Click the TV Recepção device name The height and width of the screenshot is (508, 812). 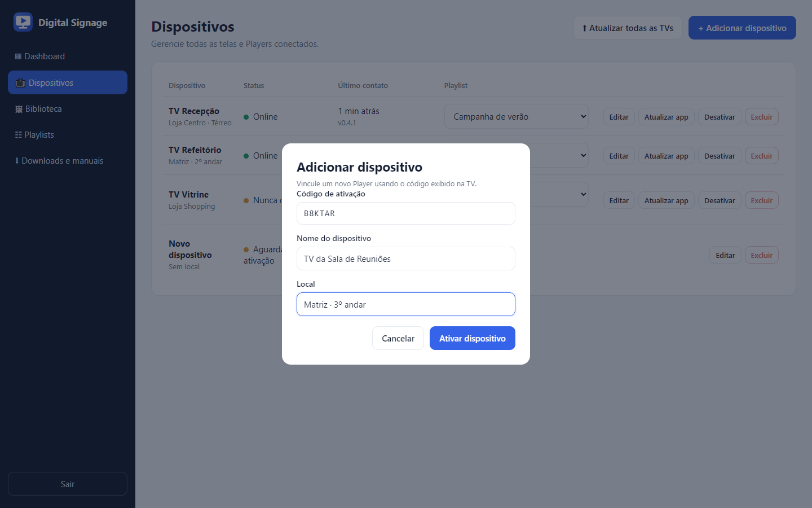194,111
